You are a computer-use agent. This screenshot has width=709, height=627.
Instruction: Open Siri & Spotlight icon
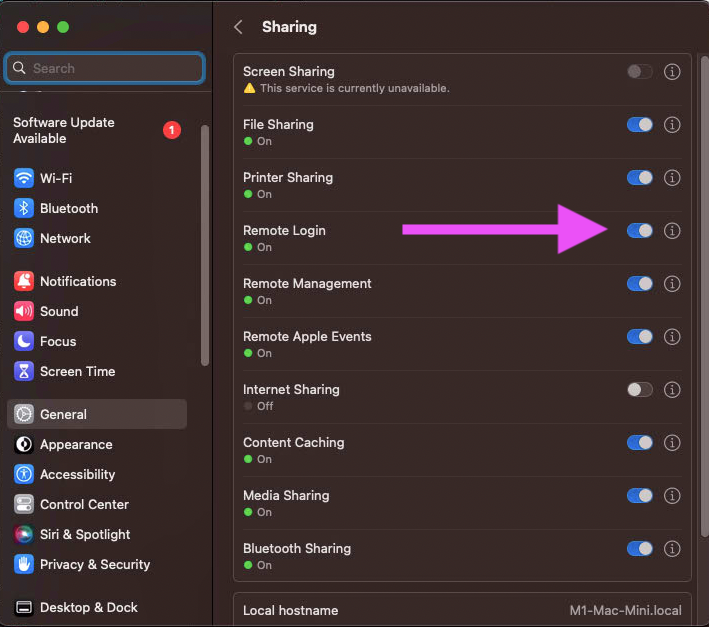pos(24,534)
